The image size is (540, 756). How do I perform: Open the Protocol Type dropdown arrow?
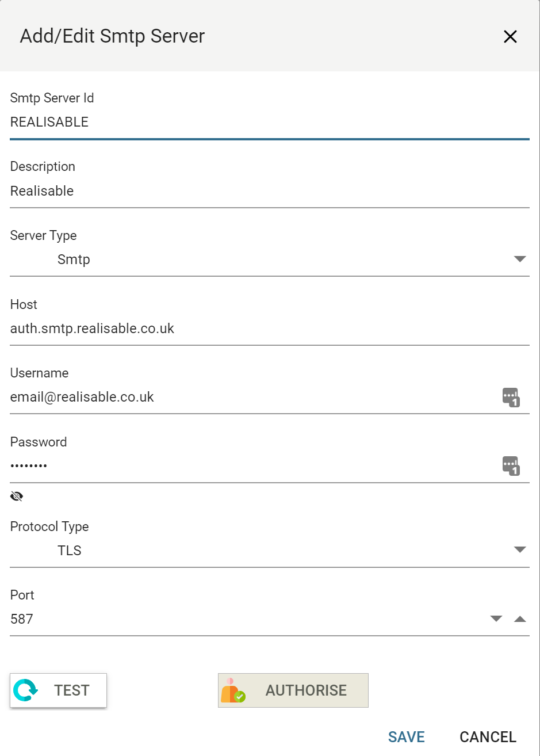520,550
